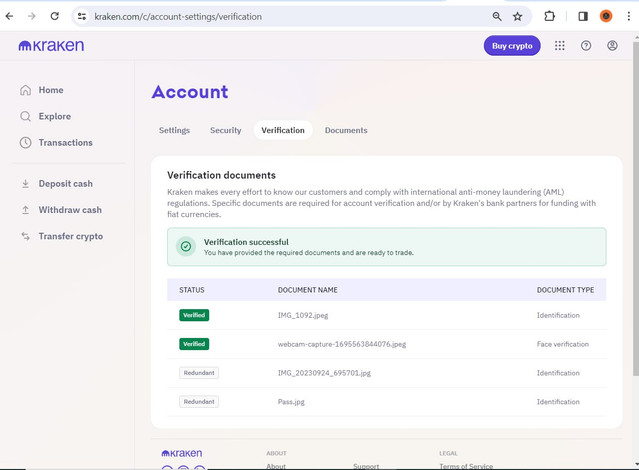639x470 pixels.
Task: Click the browser forward arrow
Action: 32,16
